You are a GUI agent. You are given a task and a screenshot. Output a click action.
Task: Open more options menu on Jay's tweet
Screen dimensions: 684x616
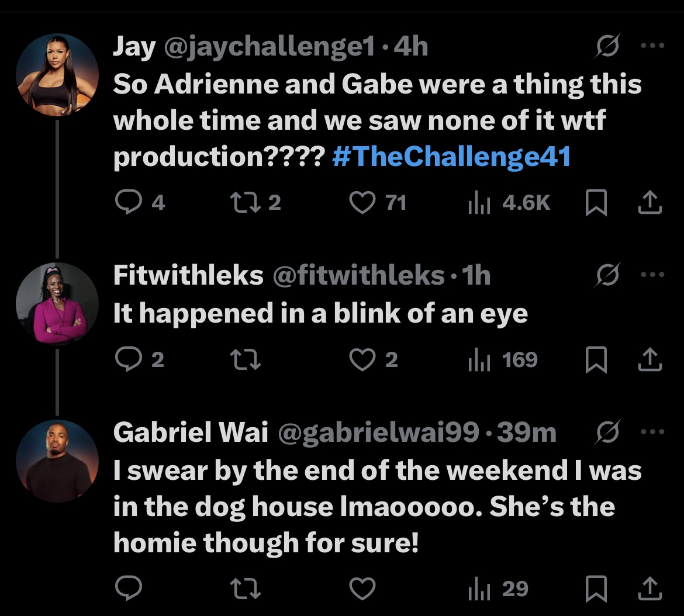652,45
